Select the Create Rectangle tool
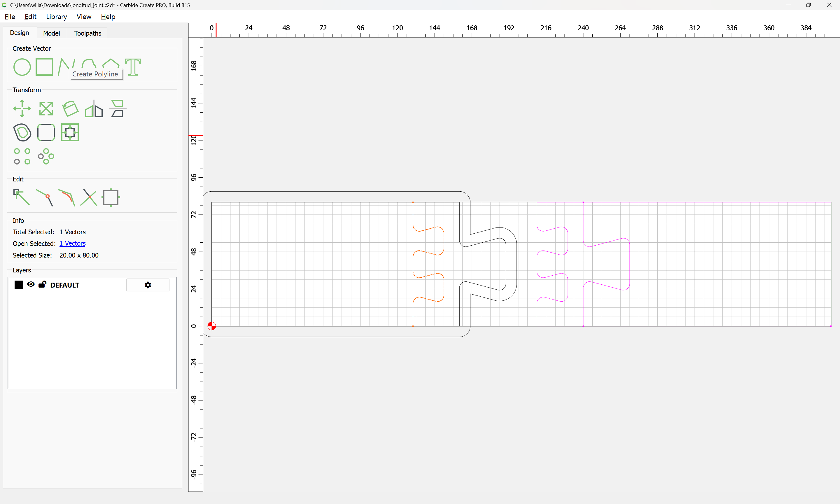This screenshot has height=504, width=840. [44, 67]
